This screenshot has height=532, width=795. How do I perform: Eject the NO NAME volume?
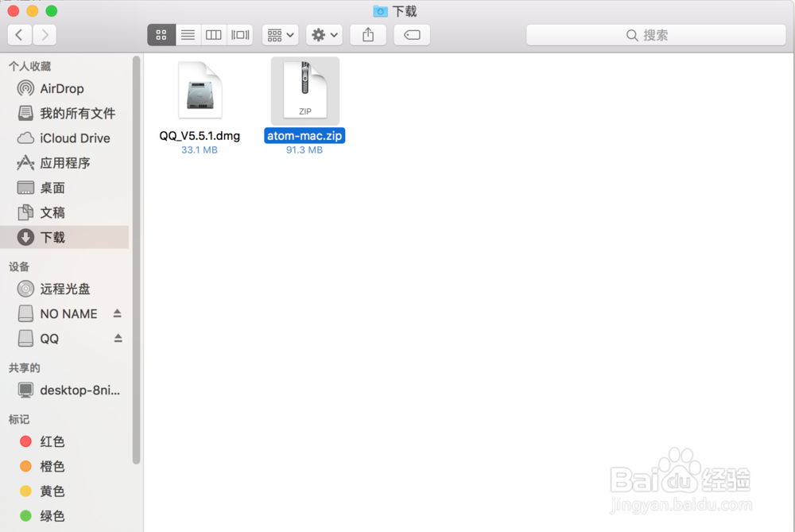118,313
